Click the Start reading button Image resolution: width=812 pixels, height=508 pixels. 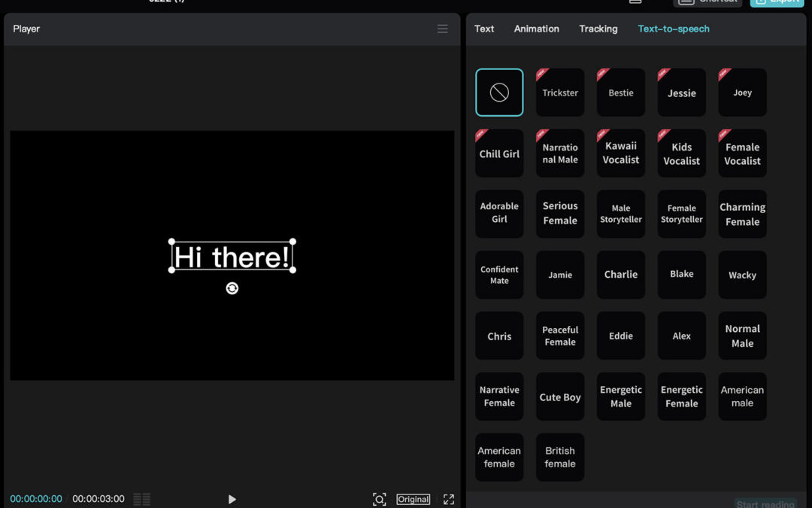point(765,503)
